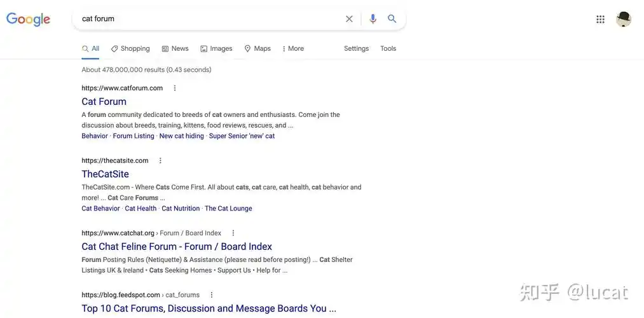
Task: Open options menu beside catchat.org URL
Action: tap(233, 233)
